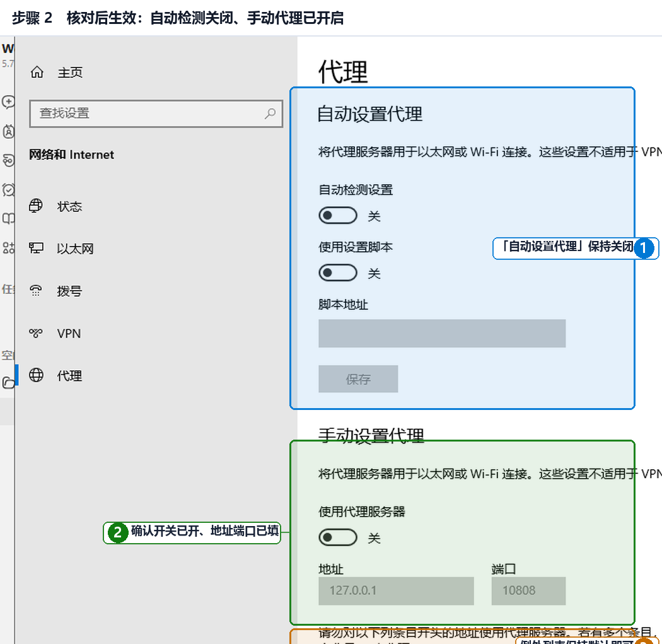Click the 网络和 Internet heading
This screenshot has width=662, height=644.
[71, 155]
